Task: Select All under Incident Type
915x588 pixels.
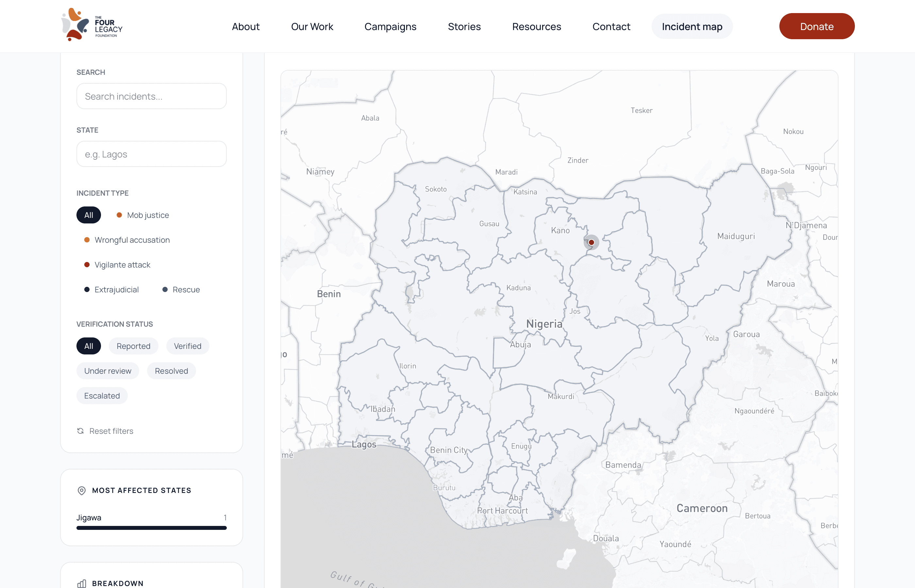Action: [89, 215]
